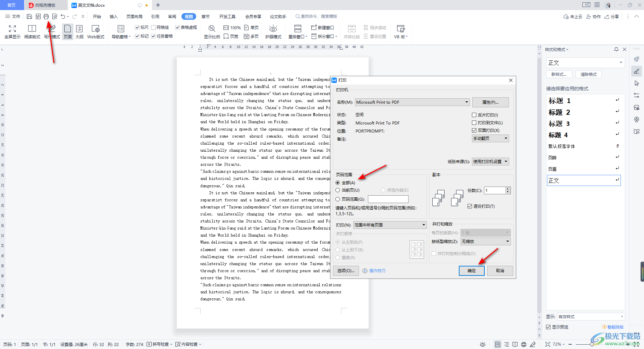
Task: Click 新样式 (New Style) button
Action: pyautogui.click(x=559, y=74)
